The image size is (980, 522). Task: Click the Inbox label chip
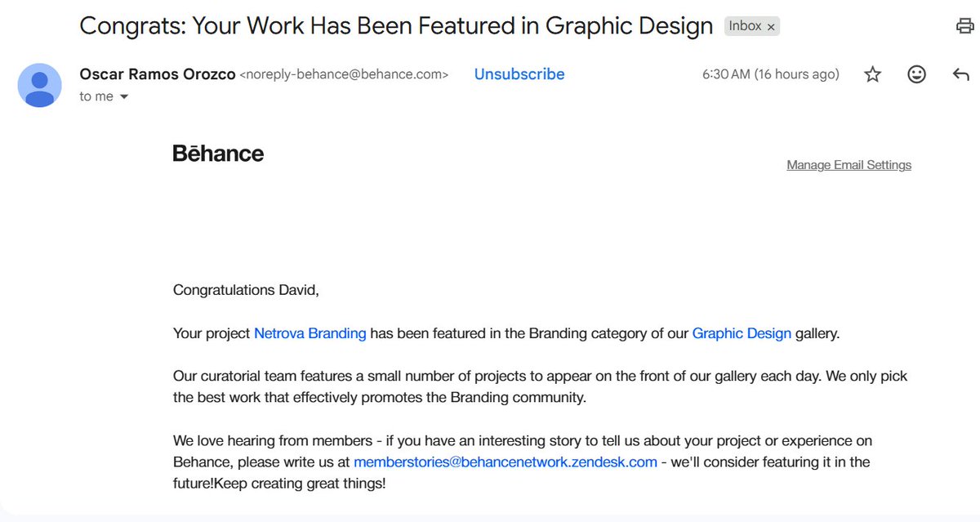[745, 26]
